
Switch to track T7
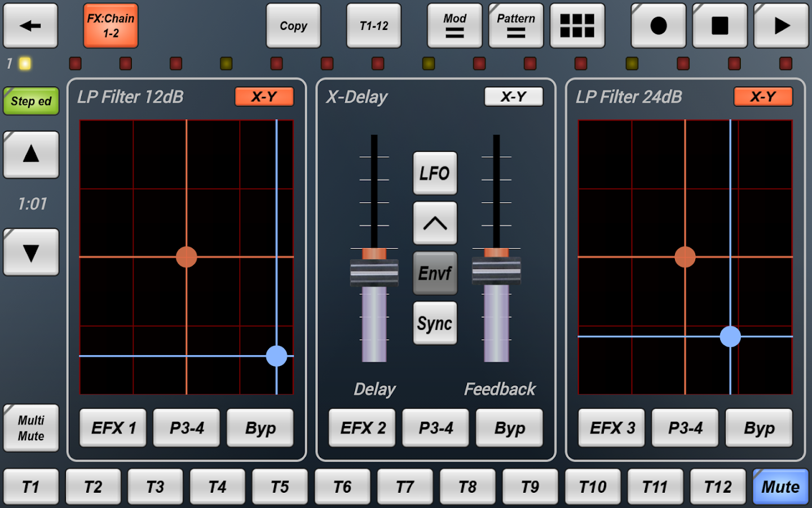405,486
